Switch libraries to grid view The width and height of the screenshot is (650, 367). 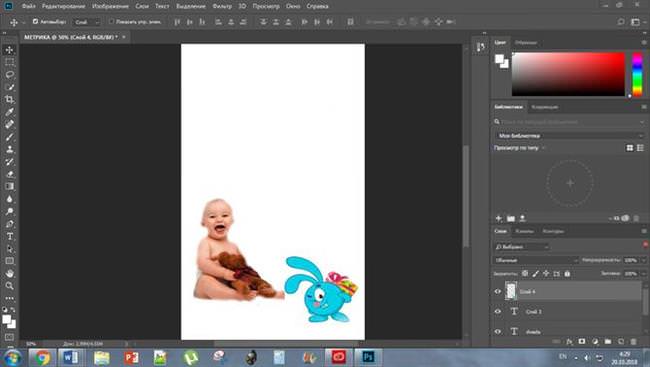point(630,148)
